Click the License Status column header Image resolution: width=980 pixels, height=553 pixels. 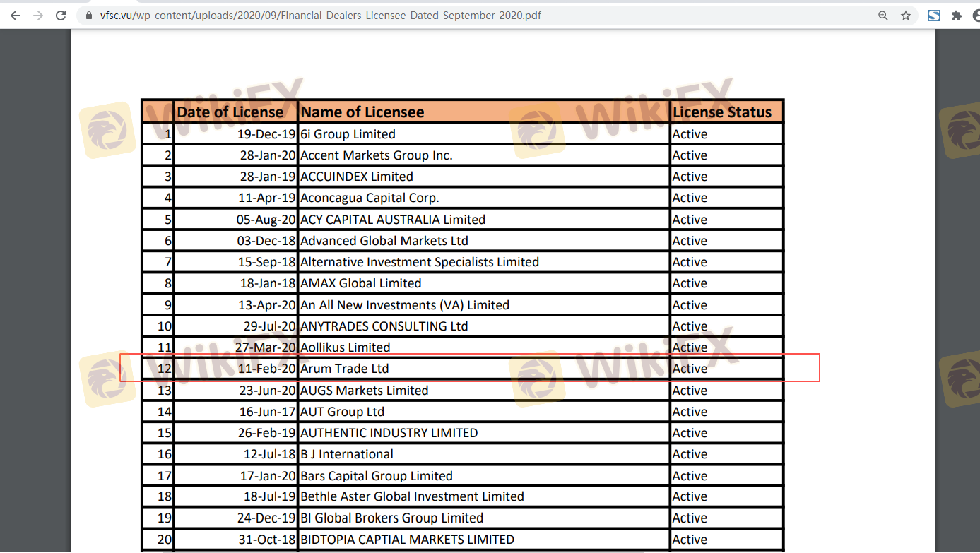point(721,112)
